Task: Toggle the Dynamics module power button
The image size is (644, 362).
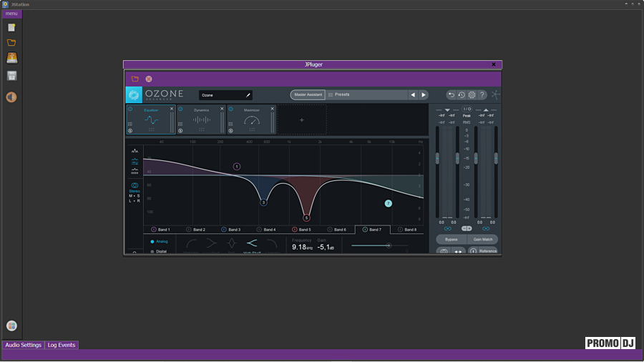Action: coord(180,109)
